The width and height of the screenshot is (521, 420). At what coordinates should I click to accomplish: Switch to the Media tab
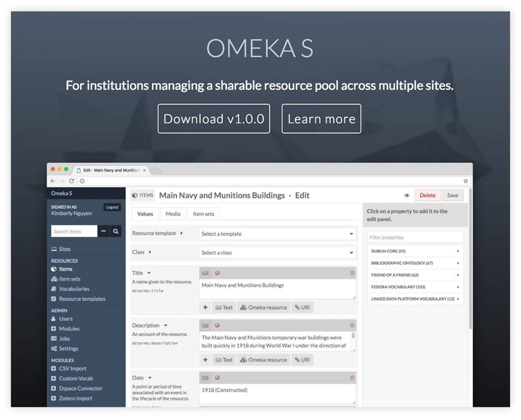click(x=173, y=214)
